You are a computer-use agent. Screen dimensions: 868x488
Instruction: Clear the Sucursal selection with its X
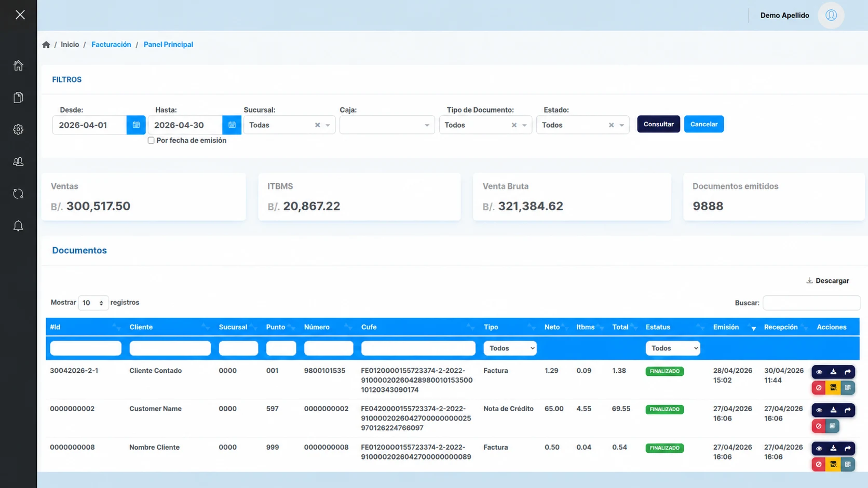pos(317,125)
